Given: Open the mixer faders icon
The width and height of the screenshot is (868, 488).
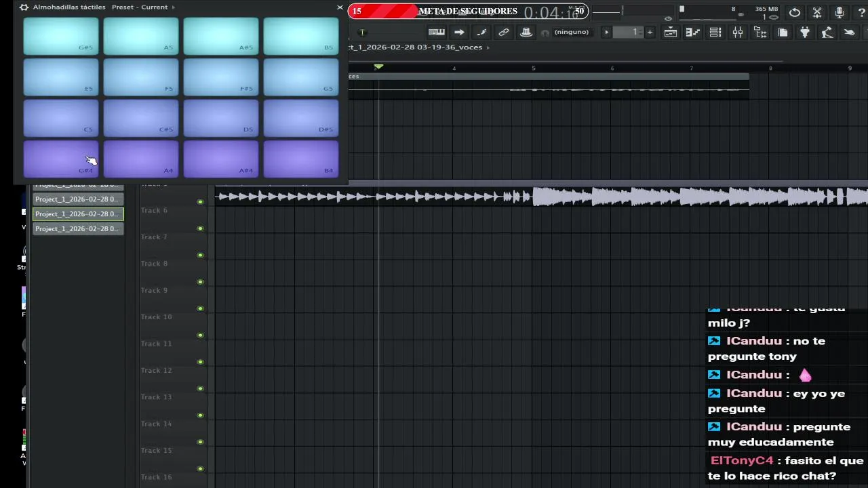Looking at the screenshot, I should click(738, 32).
